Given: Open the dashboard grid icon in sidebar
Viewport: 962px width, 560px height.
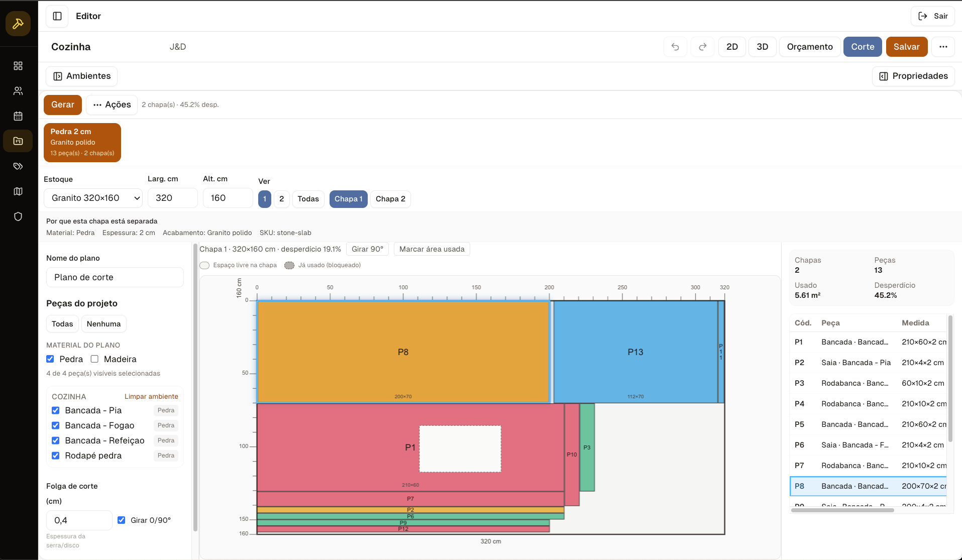Looking at the screenshot, I should (18, 66).
